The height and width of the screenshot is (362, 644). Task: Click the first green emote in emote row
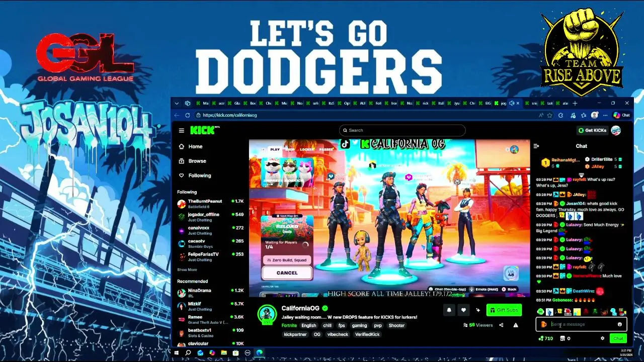coord(540,312)
